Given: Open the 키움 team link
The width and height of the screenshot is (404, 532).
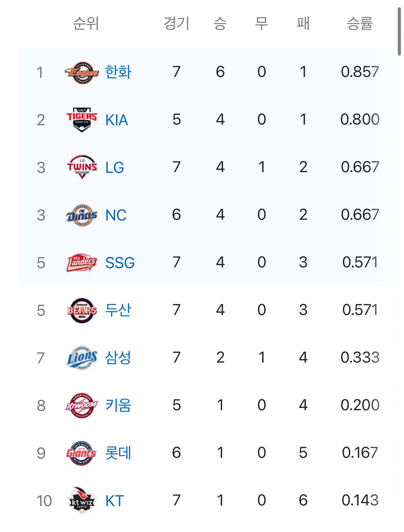Looking at the screenshot, I should 118,405.
